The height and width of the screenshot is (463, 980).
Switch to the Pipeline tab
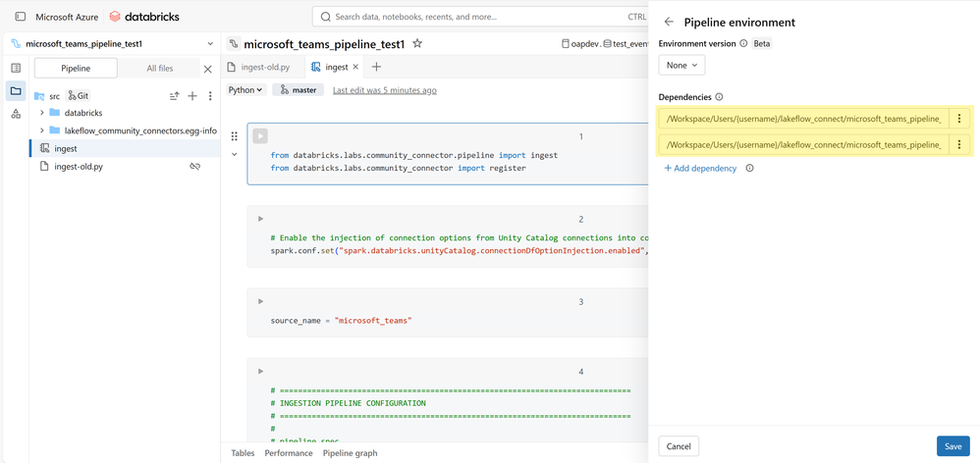click(76, 68)
